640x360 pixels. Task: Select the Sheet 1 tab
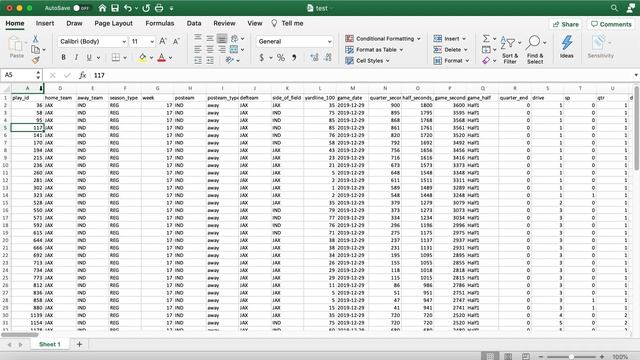pos(50,344)
